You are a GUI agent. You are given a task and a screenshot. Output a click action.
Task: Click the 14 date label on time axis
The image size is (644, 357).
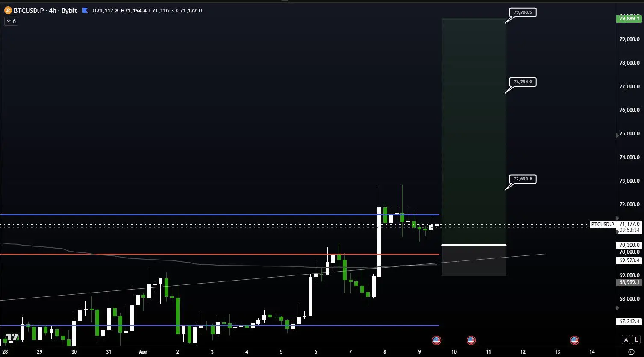(592, 352)
